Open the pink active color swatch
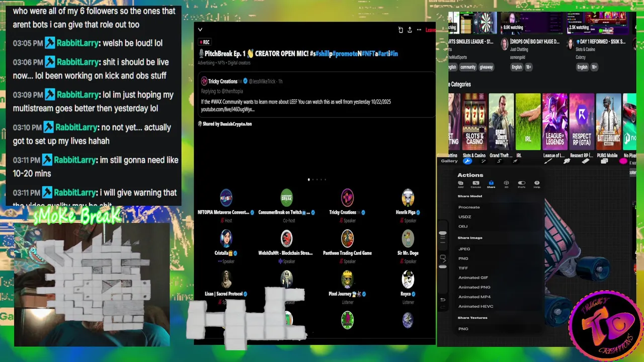 [x=623, y=161]
